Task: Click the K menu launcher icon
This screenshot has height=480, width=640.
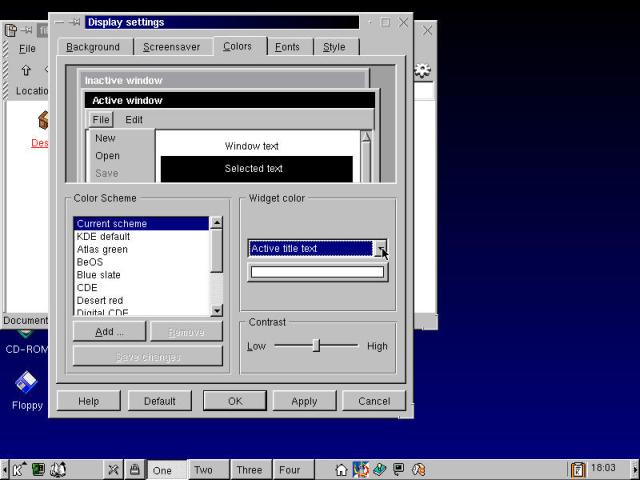Action: (19, 469)
